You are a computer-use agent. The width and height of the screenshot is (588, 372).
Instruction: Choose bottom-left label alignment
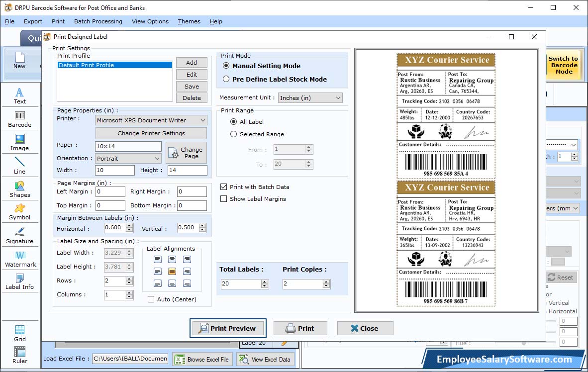tap(158, 283)
